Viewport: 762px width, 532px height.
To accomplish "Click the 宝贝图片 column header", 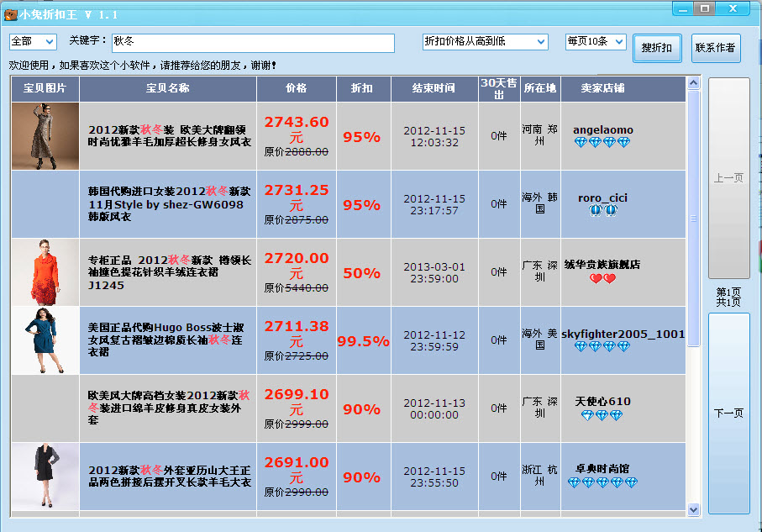I will 45,88.
